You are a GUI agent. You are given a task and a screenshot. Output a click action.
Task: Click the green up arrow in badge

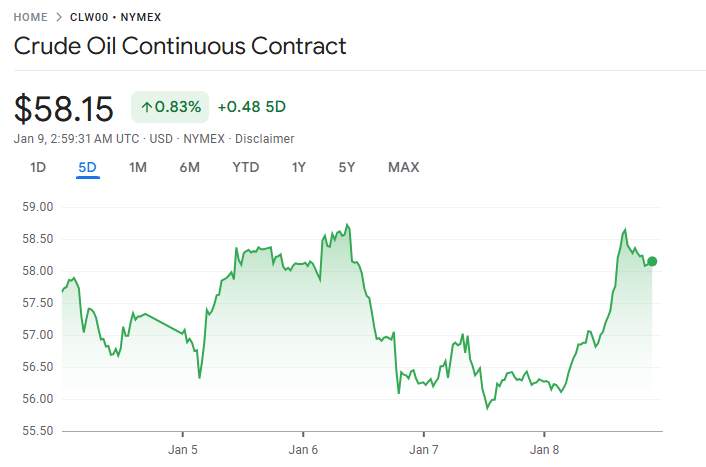[147, 107]
